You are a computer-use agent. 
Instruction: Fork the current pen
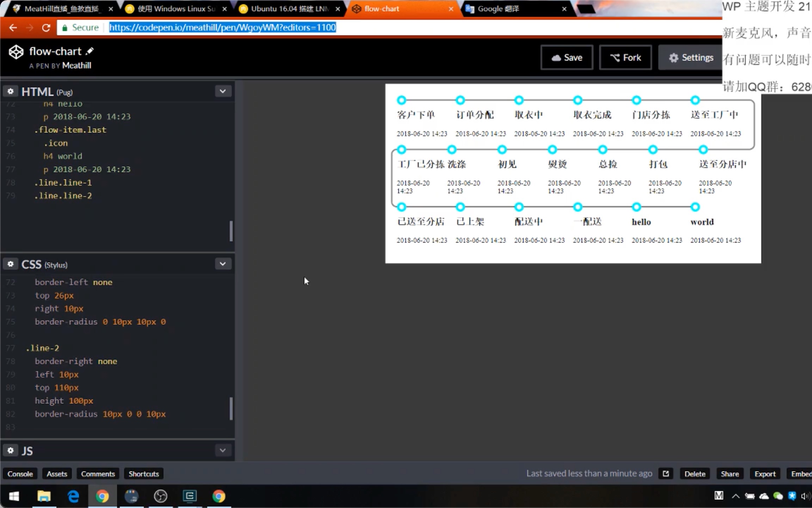coord(626,57)
